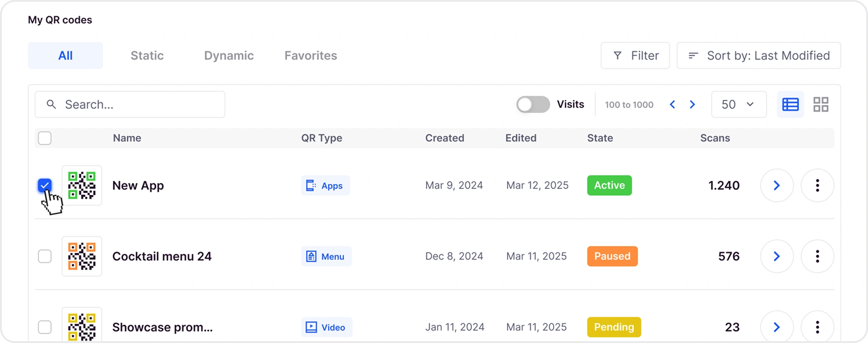The width and height of the screenshot is (868, 343).
Task: Uncheck the New App checkbox
Action: point(45,185)
